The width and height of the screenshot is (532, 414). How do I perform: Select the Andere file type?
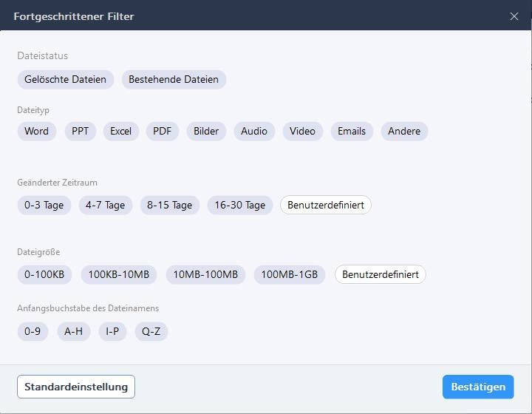tap(404, 132)
